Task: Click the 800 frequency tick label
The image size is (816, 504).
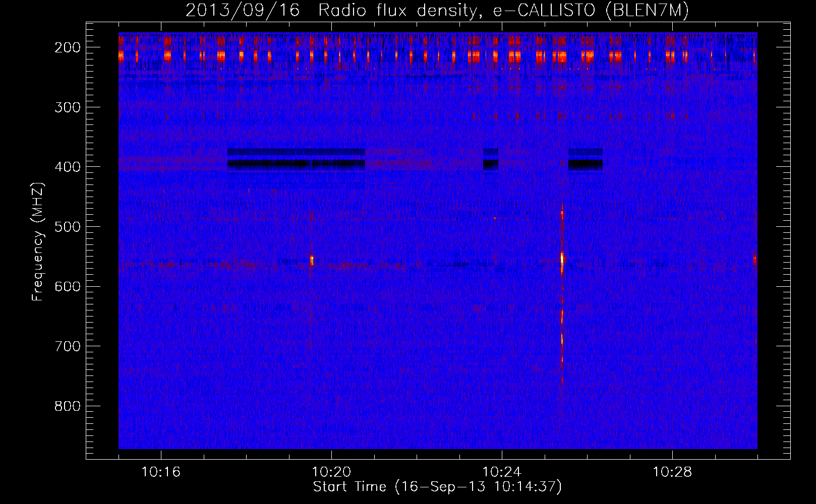Action: (68, 406)
